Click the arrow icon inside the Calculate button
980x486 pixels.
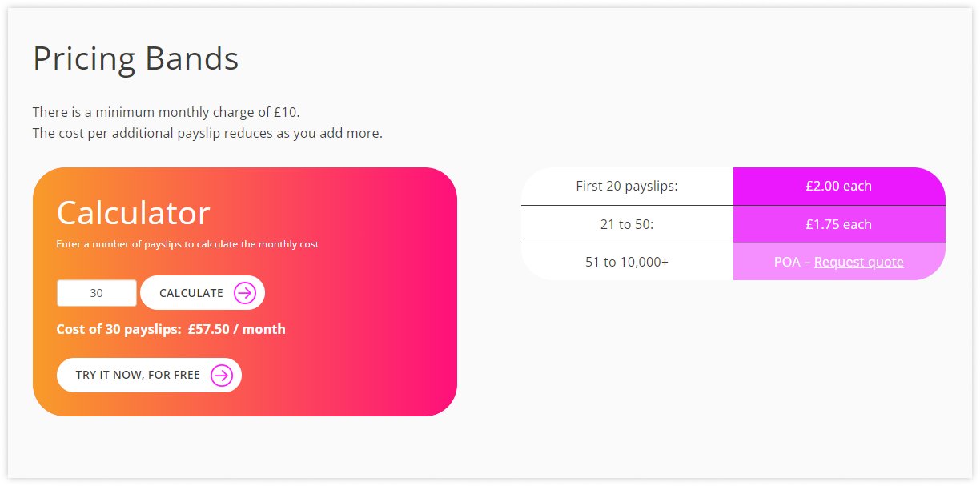tap(244, 293)
